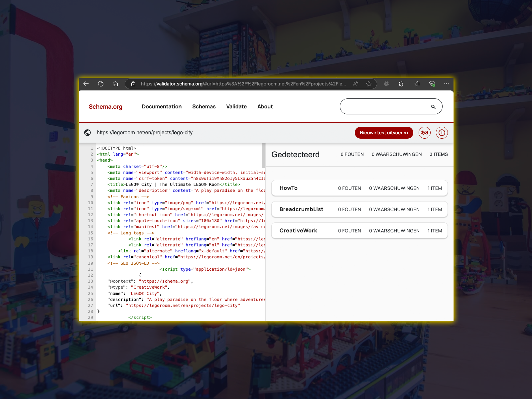
Task: Add page to favorites with star icon
Action: coord(369,84)
